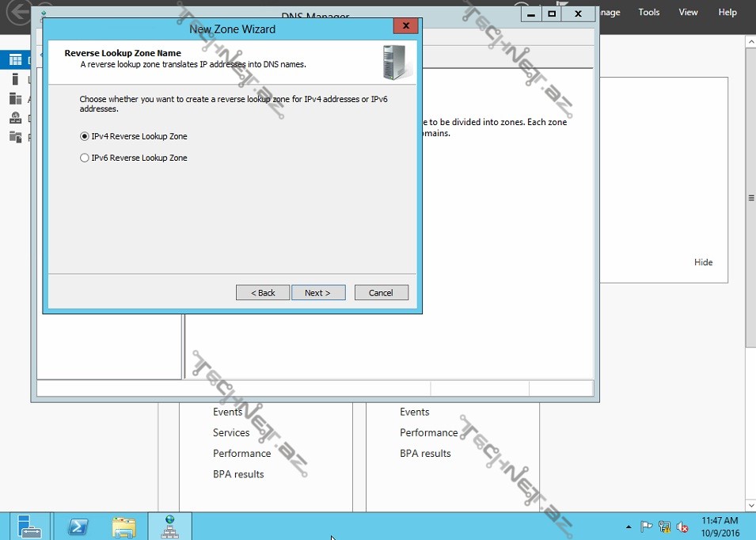Open the Help menu in Server Manager

(727, 12)
